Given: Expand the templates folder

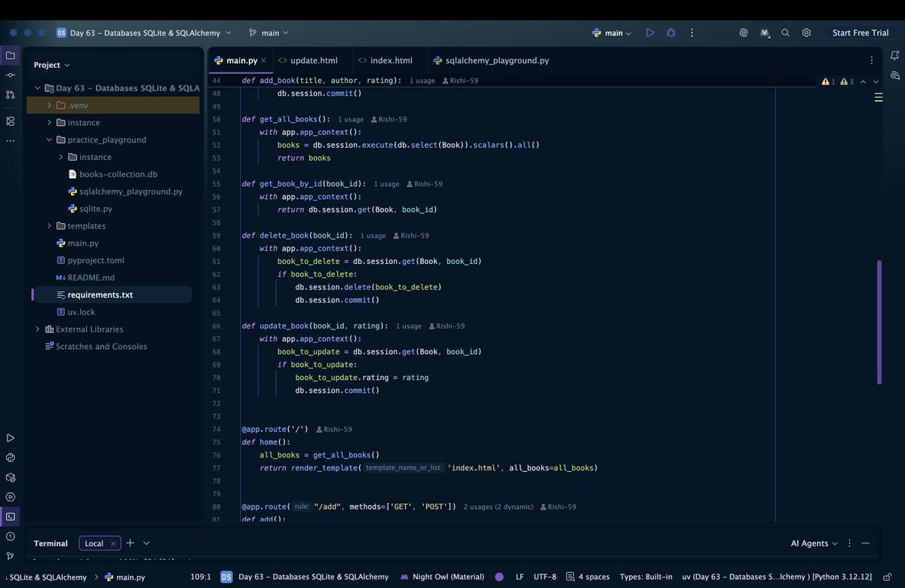Looking at the screenshot, I should (50, 226).
